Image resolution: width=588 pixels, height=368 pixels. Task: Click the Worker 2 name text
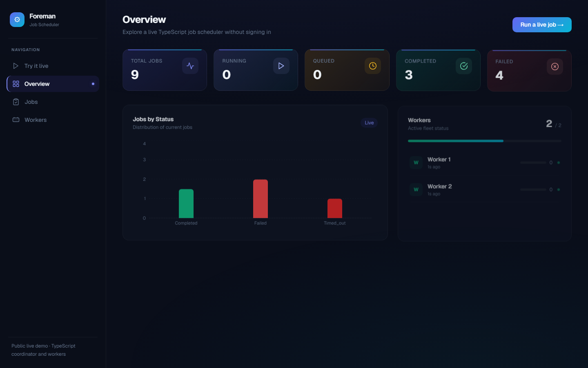tap(440, 186)
